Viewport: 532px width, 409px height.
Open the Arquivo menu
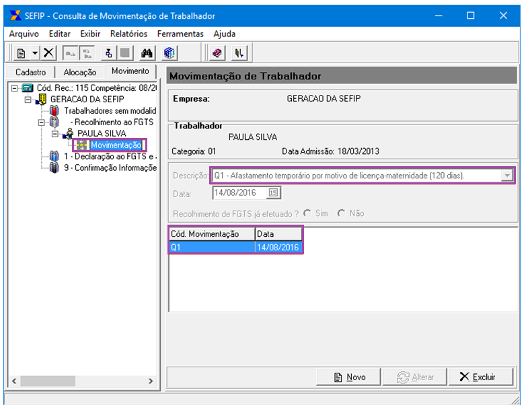click(x=24, y=34)
